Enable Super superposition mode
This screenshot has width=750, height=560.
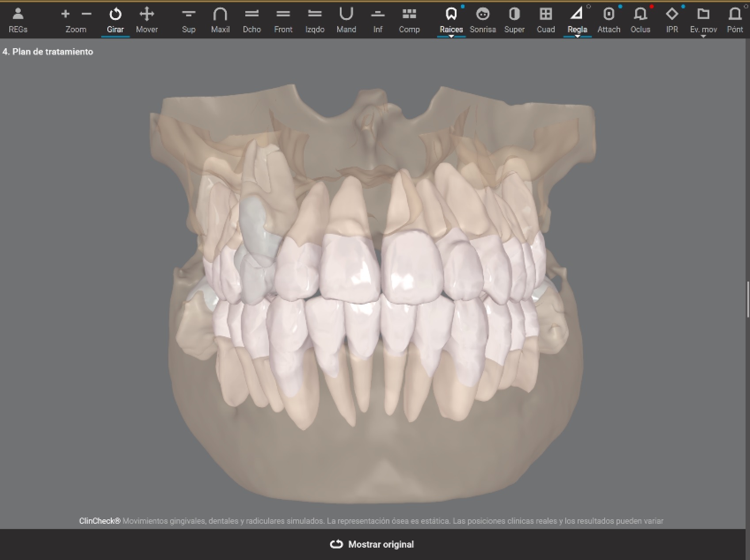(514, 18)
